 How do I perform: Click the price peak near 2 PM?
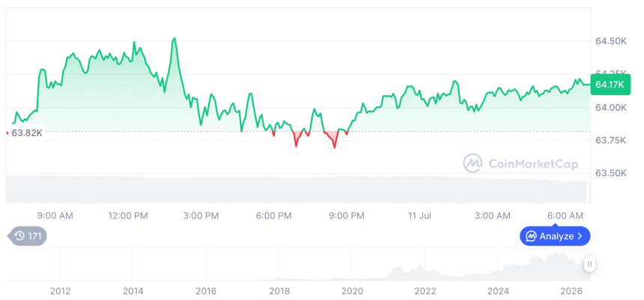[x=174, y=38]
